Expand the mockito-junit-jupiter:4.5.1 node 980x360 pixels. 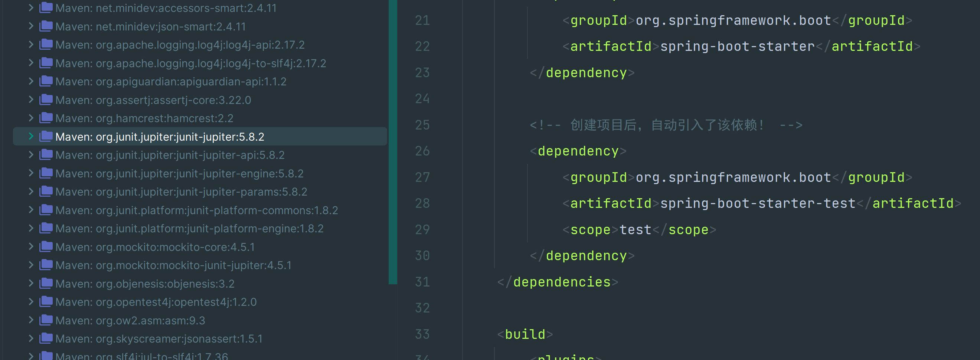31,265
